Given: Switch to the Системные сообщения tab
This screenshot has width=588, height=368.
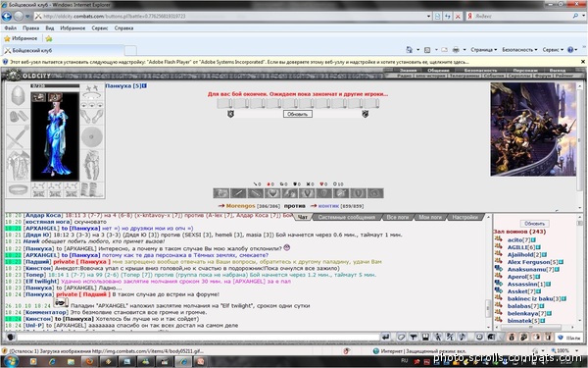Looking at the screenshot, I should (x=346, y=217).
